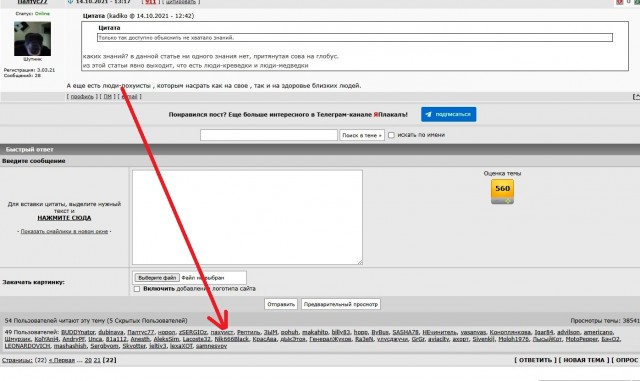Open user makahito in the readers list

pos(315,332)
